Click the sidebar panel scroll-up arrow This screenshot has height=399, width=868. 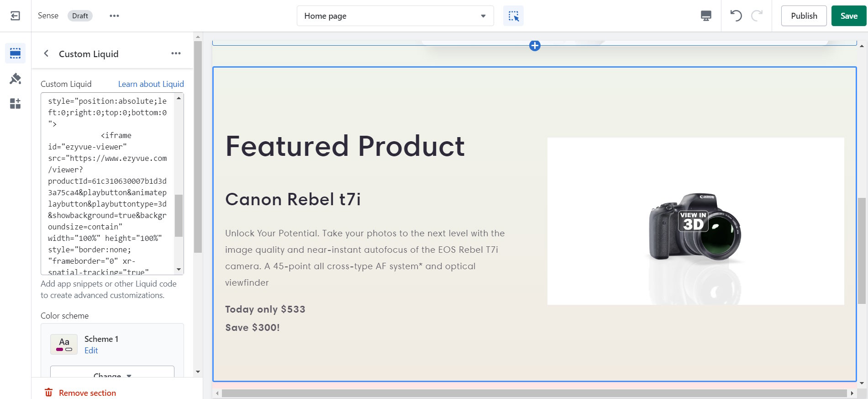pos(198,37)
